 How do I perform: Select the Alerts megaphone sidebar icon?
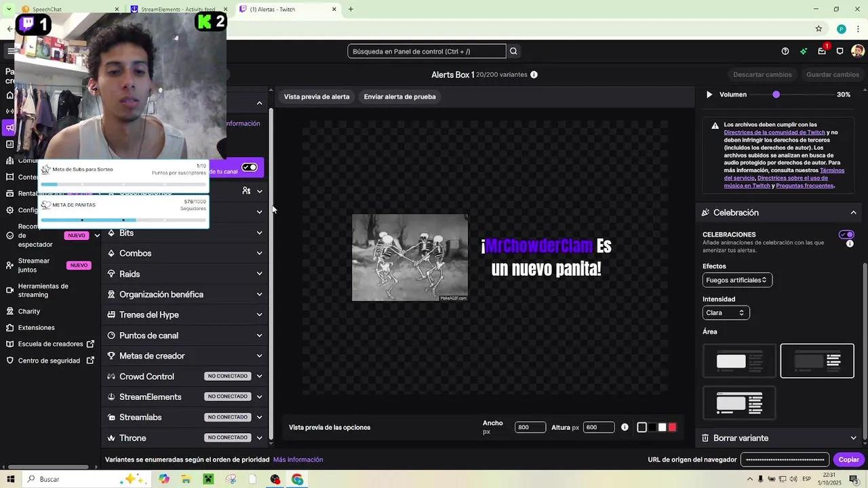[9, 127]
